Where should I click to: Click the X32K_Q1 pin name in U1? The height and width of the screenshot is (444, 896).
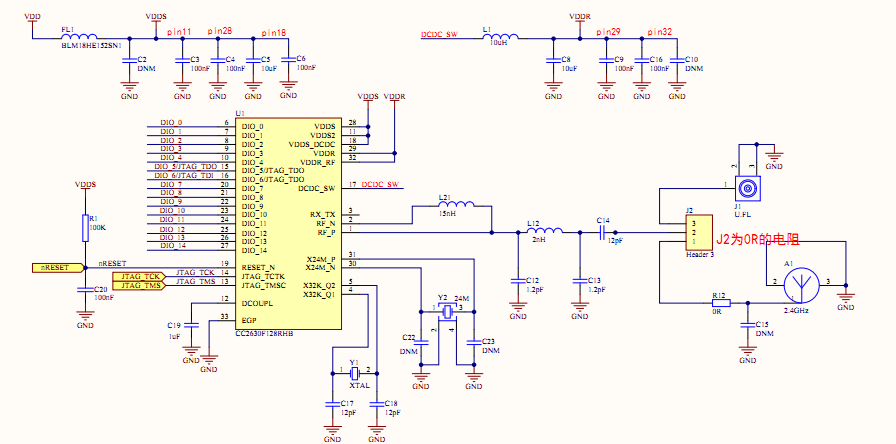click(319, 294)
